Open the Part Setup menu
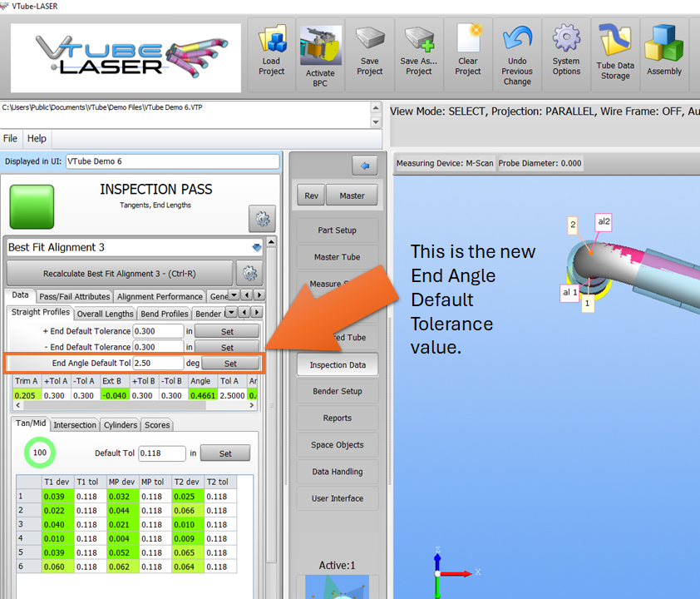 (337, 230)
